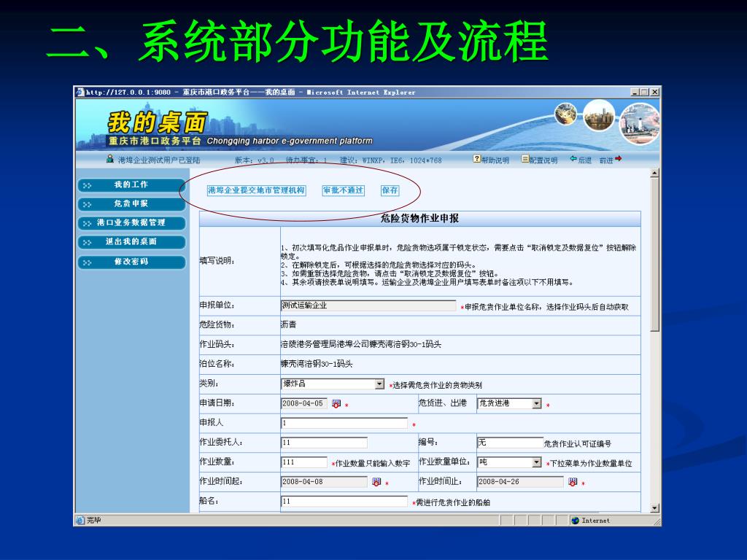
Task: Click the Internet zone globe icon in status bar
Action: (x=575, y=521)
